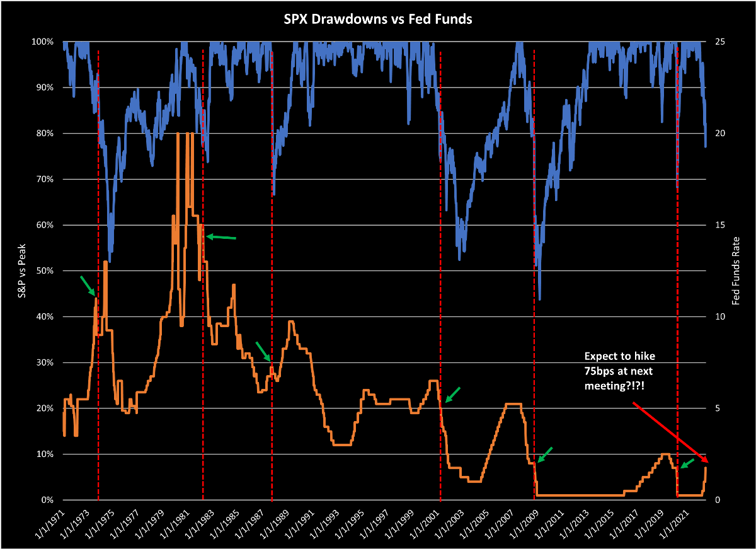756x549 pixels.
Task: Select the chart title SPX Drawdowns vs Fed Funds
Action: click(377, 20)
